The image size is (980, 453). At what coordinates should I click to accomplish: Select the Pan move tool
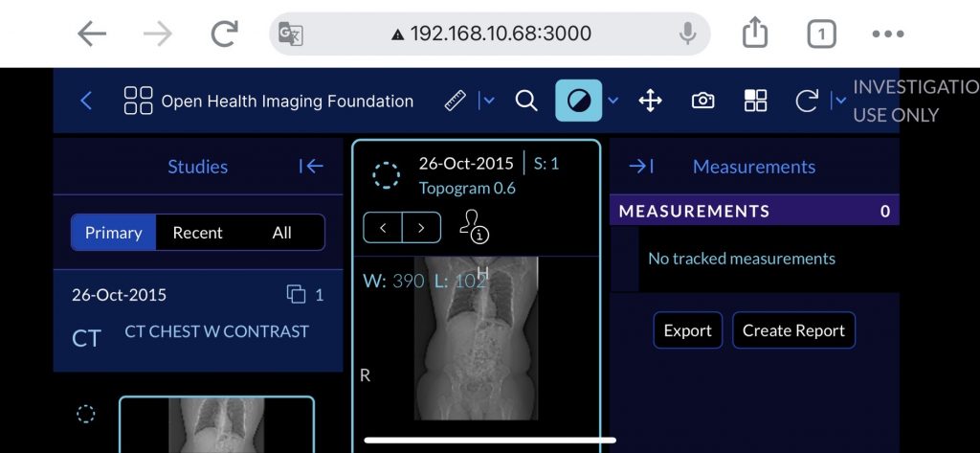(x=650, y=101)
